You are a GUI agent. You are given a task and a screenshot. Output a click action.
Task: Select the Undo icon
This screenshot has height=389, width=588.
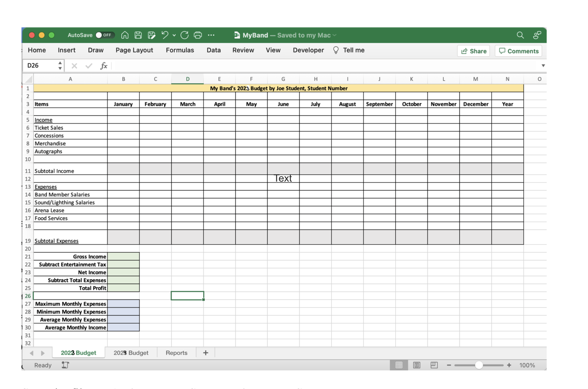pos(164,35)
